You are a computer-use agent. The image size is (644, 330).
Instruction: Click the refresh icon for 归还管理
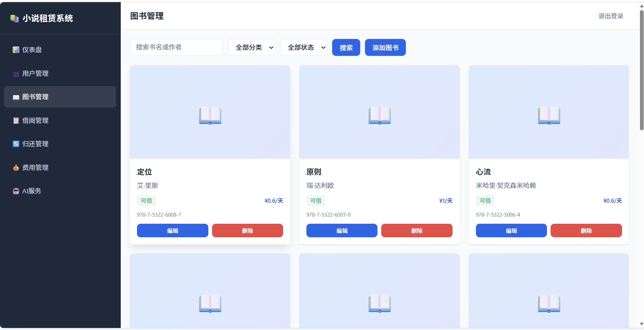pos(16,144)
